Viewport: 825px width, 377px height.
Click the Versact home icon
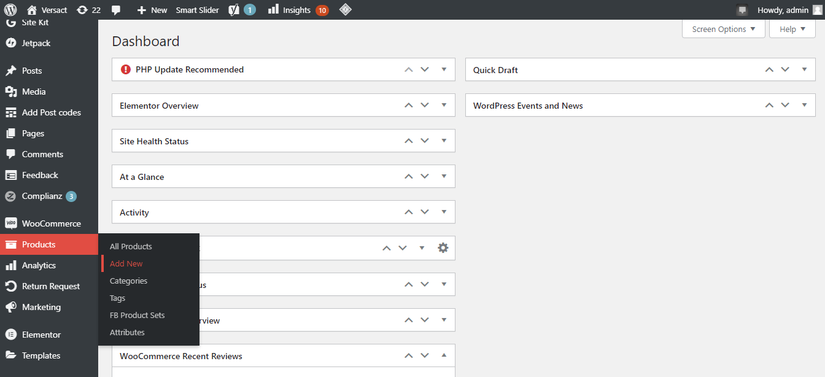pos(32,10)
